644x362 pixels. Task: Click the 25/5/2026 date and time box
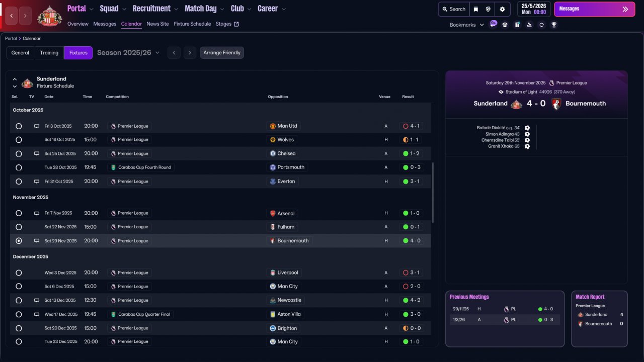click(534, 9)
